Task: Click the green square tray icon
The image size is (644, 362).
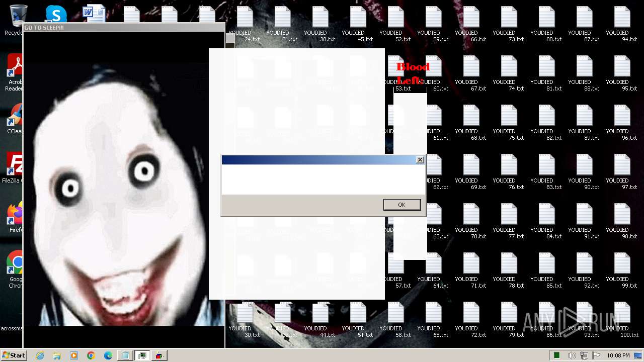Action: tap(557, 355)
